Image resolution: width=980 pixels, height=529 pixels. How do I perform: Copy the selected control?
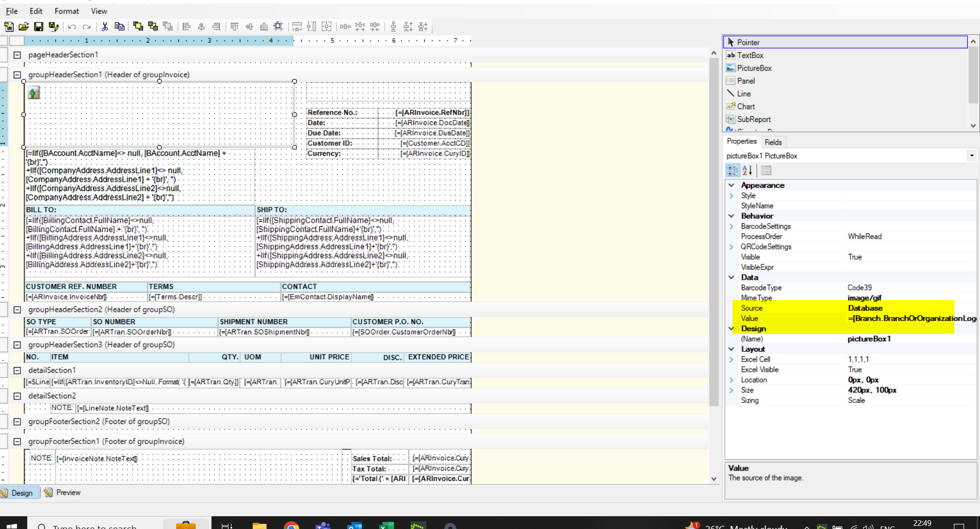pos(120,27)
